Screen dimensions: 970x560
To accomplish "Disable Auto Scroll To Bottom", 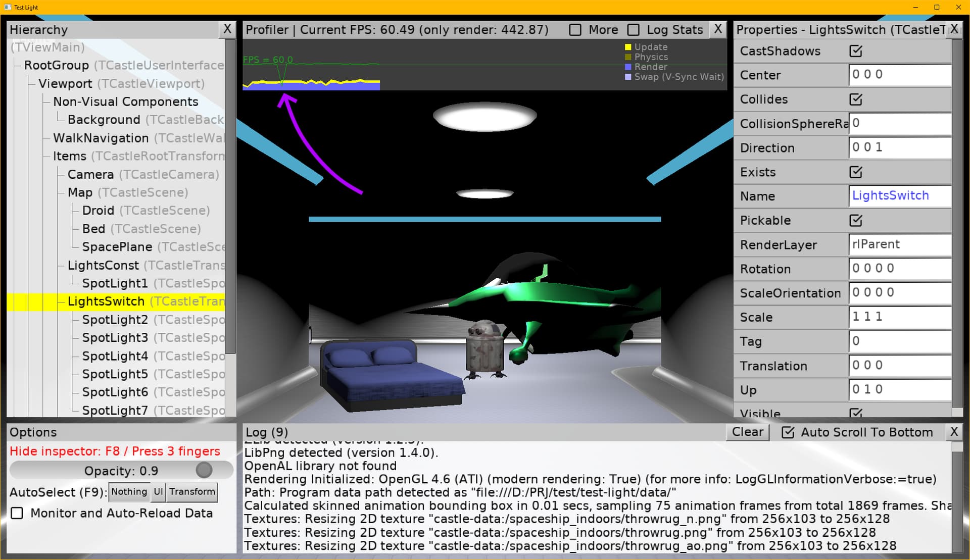I will click(x=788, y=433).
